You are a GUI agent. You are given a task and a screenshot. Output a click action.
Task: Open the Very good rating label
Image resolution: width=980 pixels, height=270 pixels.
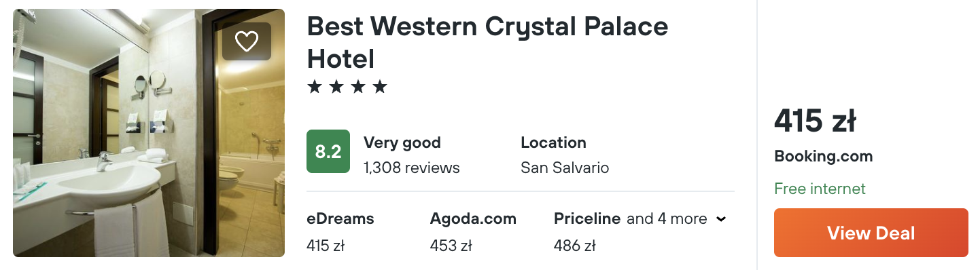[x=402, y=142]
